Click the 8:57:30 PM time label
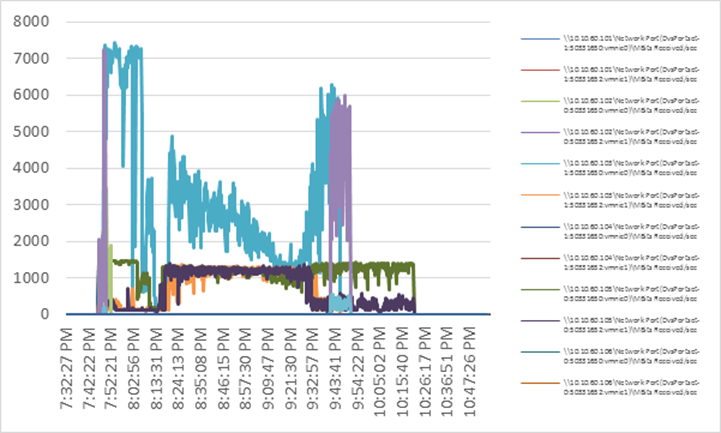Screen dimensions: 721x433 245,368
